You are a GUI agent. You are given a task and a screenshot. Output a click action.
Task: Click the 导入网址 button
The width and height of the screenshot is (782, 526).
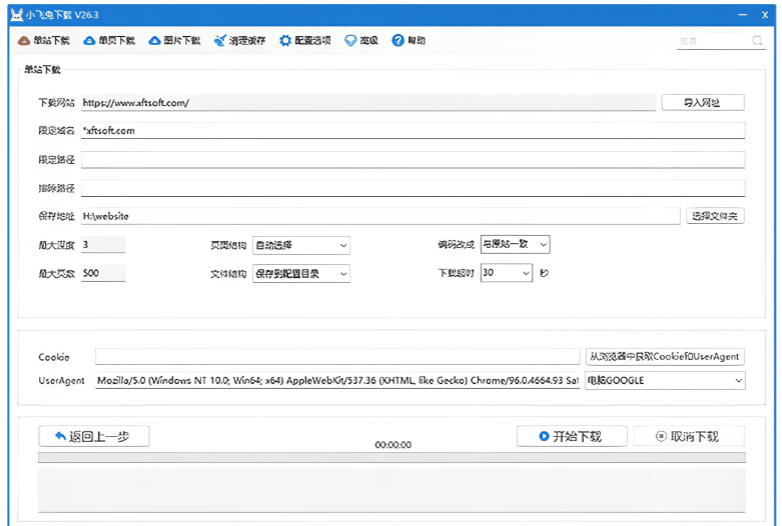click(x=701, y=102)
